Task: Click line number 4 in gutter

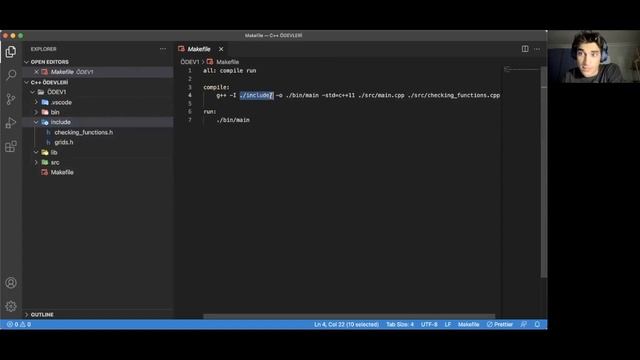Action: pos(190,96)
